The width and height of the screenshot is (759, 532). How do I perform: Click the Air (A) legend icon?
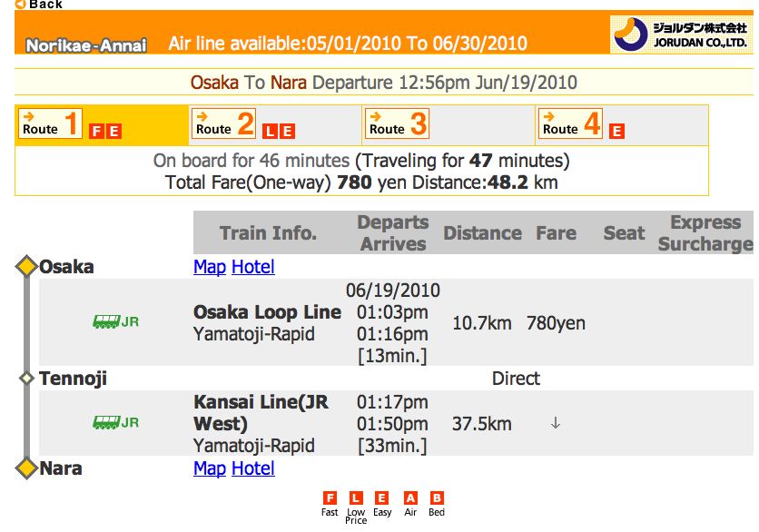coord(410,498)
